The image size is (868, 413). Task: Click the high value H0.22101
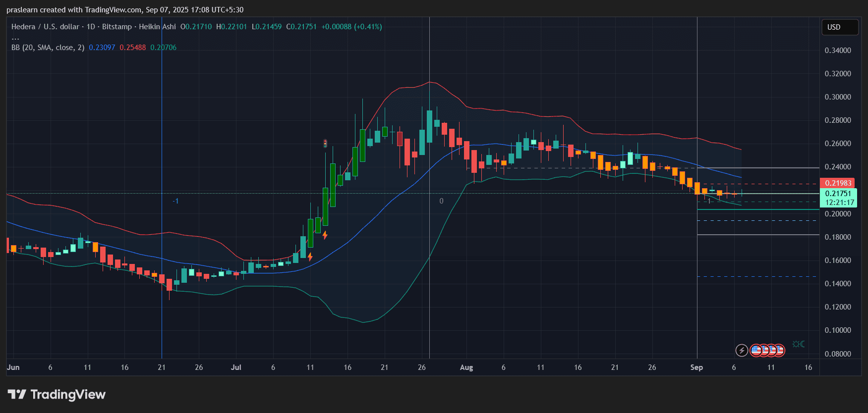point(231,27)
